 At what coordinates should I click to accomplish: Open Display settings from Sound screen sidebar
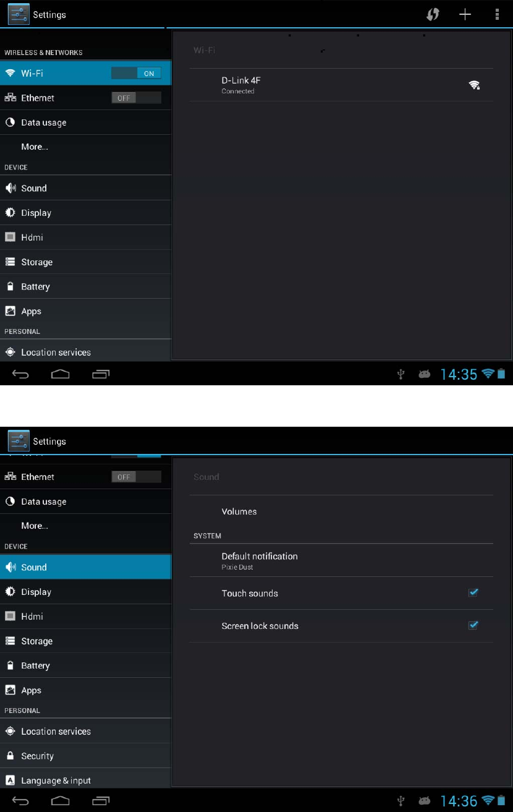[x=85, y=592]
